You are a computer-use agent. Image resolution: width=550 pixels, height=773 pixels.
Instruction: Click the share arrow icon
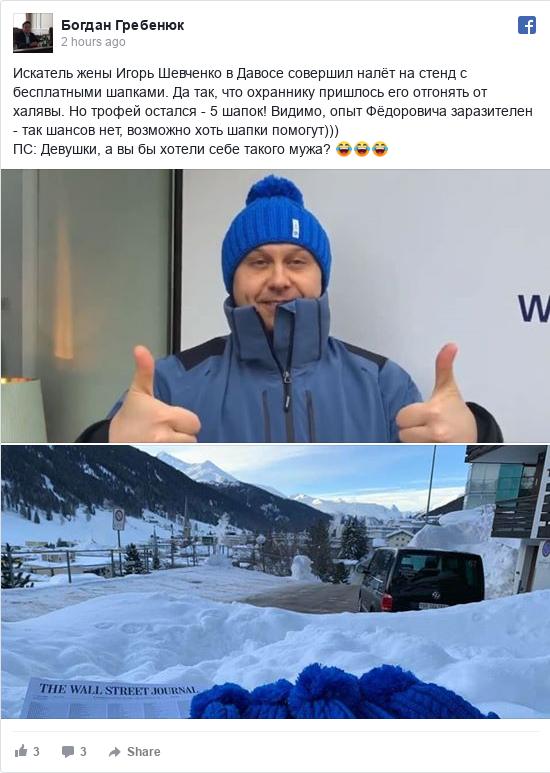(x=114, y=752)
